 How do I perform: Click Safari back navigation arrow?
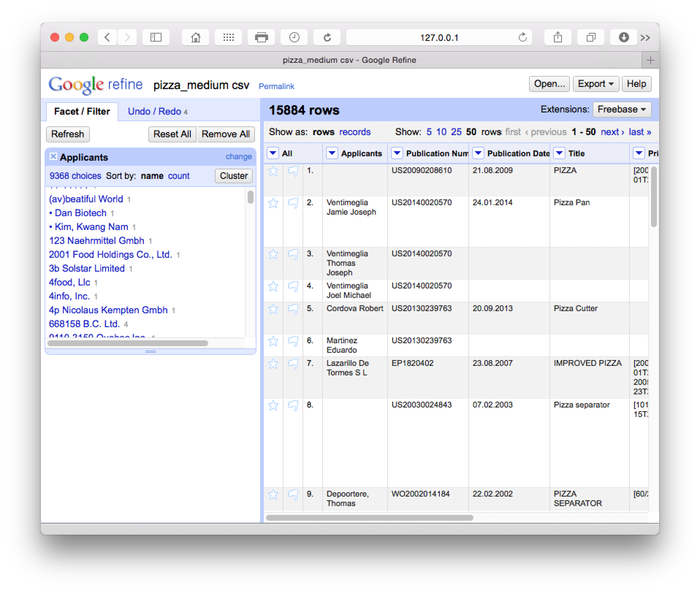point(107,37)
